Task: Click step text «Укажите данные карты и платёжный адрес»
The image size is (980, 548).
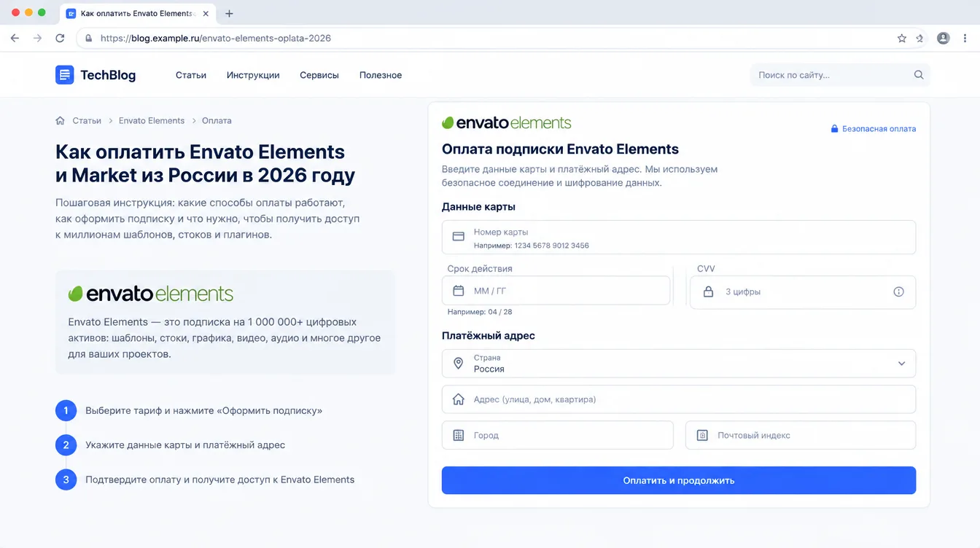Action: (x=185, y=445)
